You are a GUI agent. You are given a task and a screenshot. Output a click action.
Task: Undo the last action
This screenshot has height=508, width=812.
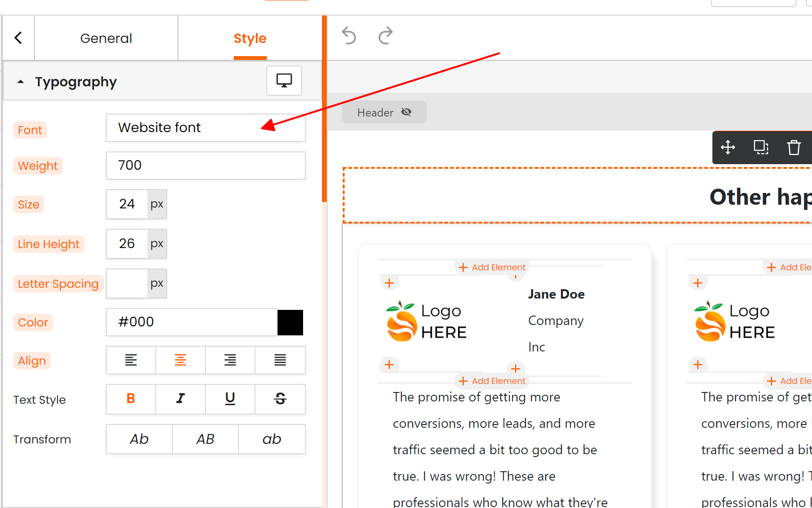[x=349, y=35]
